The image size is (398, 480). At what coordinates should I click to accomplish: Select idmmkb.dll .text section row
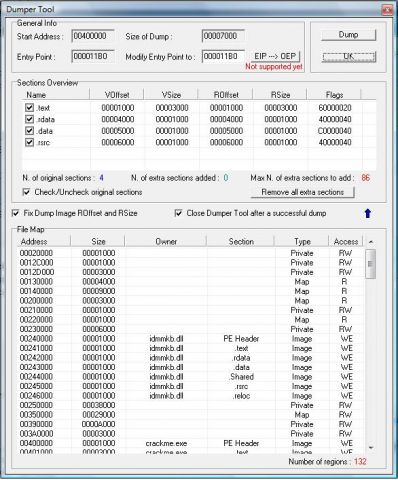click(190, 348)
